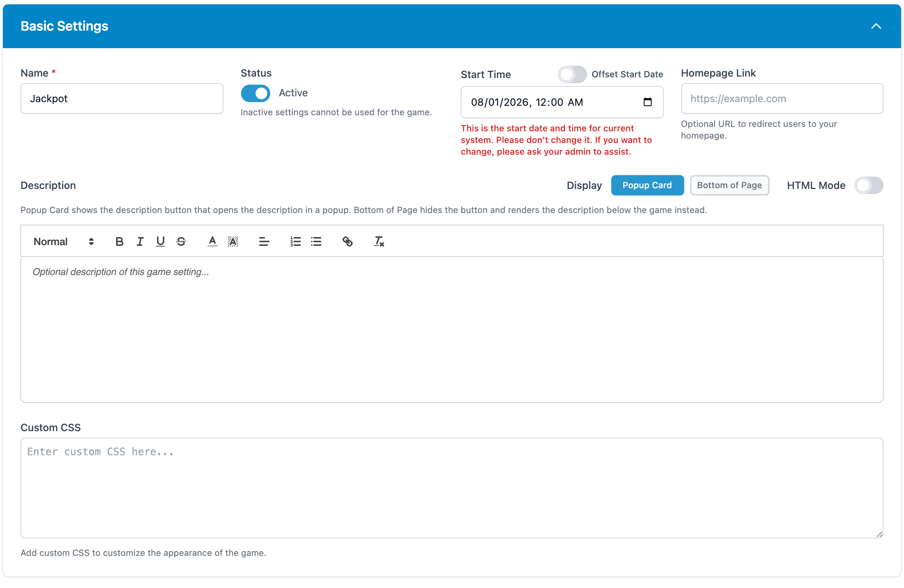Open the Normal heading style dropdown

(64, 241)
